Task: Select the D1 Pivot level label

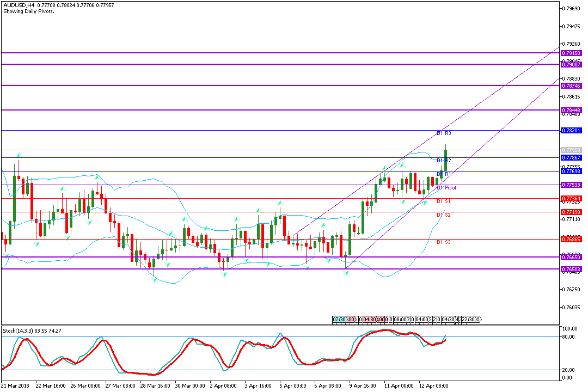Action: [x=446, y=188]
